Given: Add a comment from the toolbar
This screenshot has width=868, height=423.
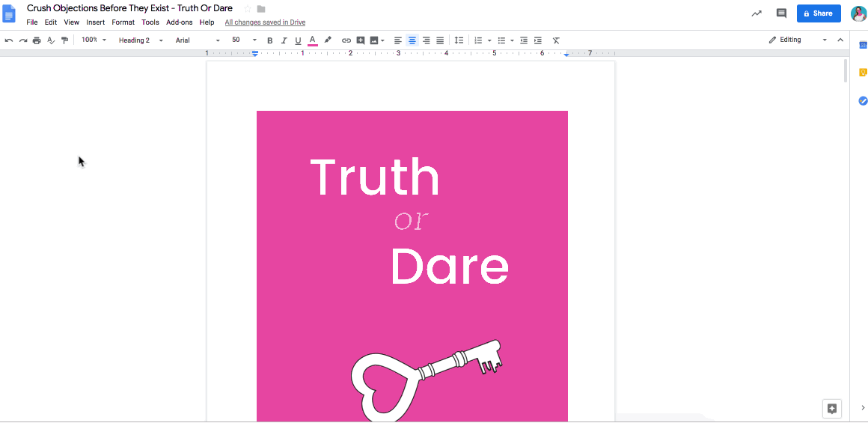Looking at the screenshot, I should [361, 40].
